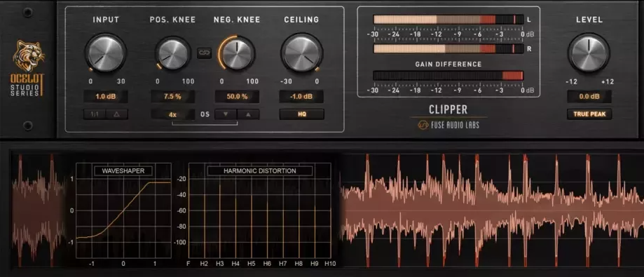
Task: Select the -1.0 dB ceiling value field
Action: pos(301,97)
